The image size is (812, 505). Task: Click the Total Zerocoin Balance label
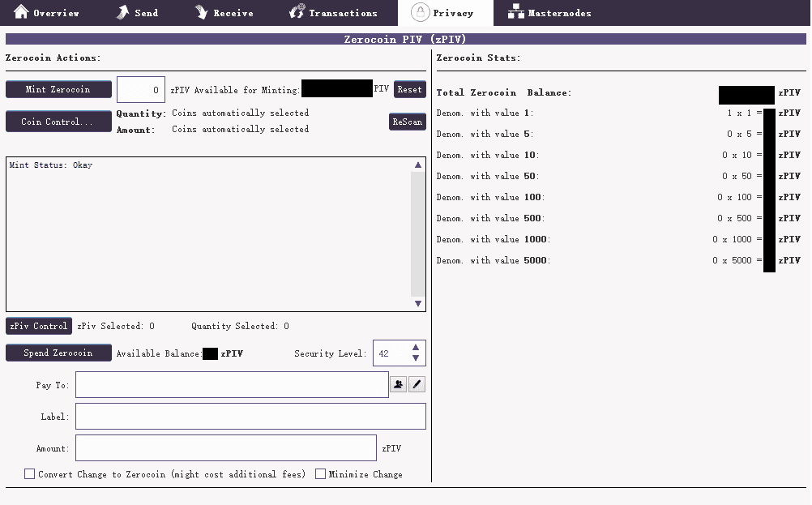click(x=504, y=92)
